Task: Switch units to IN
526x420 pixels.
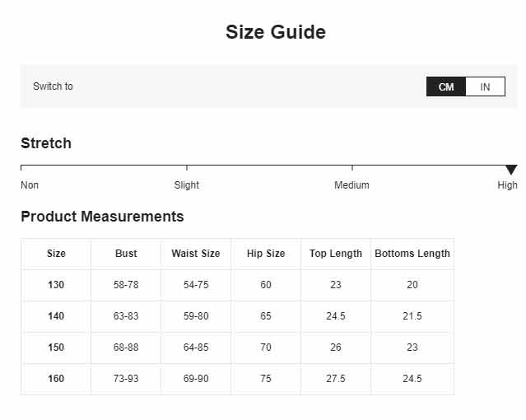Action: (485, 86)
